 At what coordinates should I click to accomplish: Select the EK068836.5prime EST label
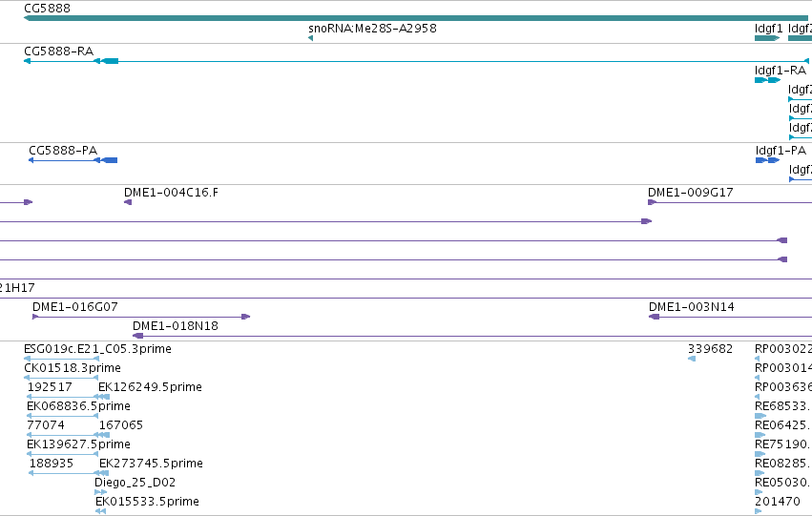(78, 406)
